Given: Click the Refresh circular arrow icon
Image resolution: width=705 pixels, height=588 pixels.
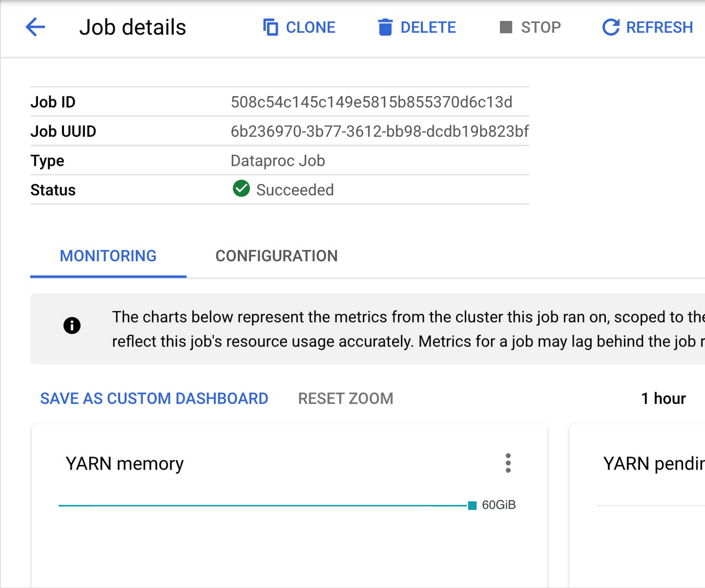Looking at the screenshot, I should coord(611,27).
